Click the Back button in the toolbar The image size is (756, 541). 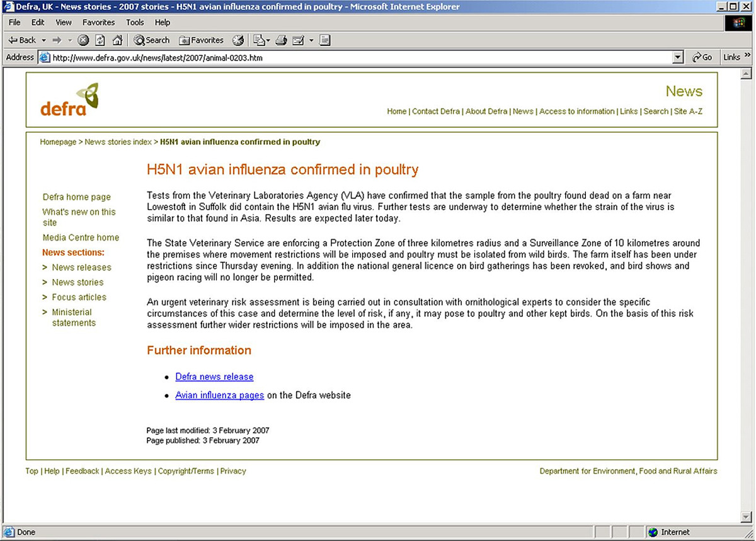[x=22, y=40]
